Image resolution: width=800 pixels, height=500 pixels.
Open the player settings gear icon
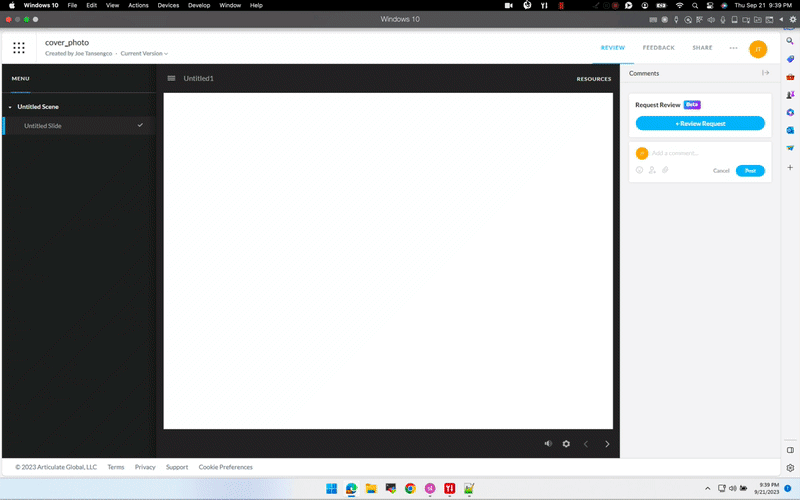(x=566, y=444)
